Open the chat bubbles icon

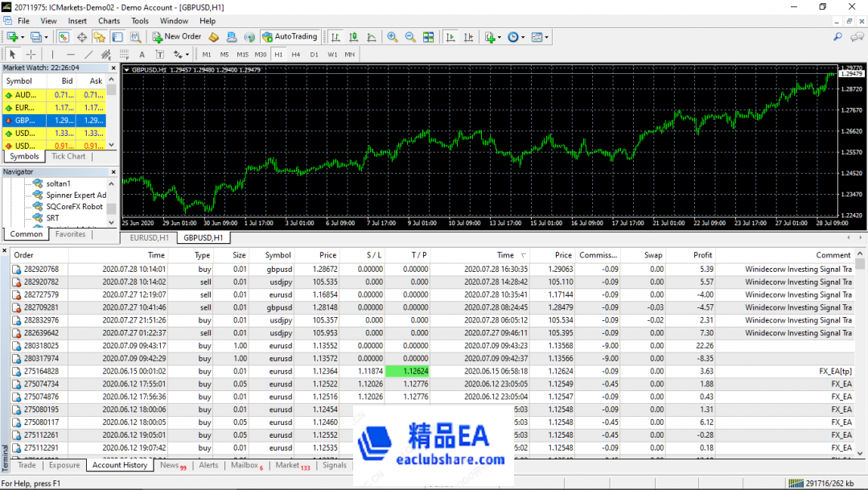coord(857,37)
